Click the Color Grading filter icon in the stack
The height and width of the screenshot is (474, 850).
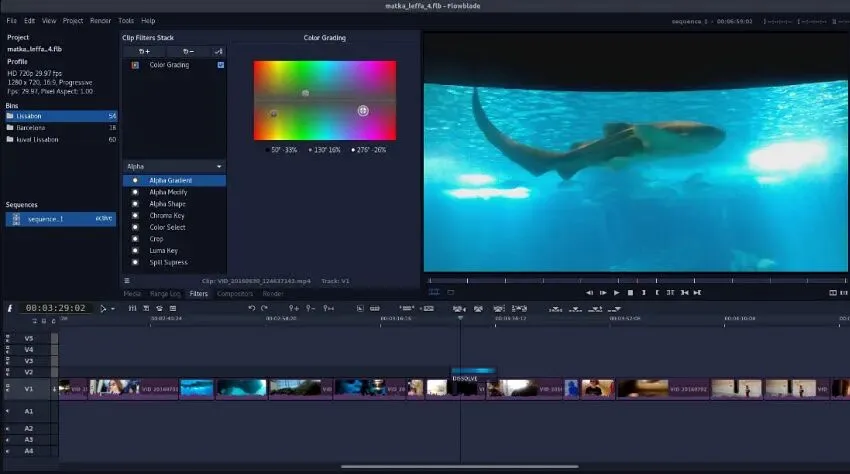(x=135, y=65)
